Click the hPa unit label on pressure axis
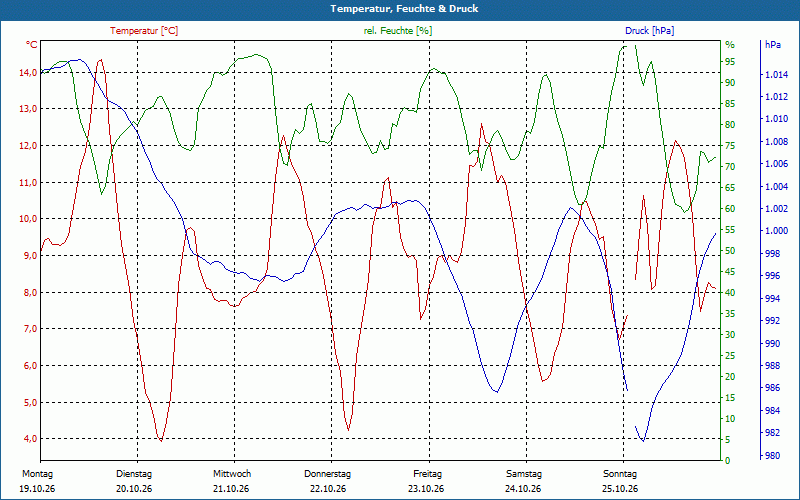 coord(773,45)
